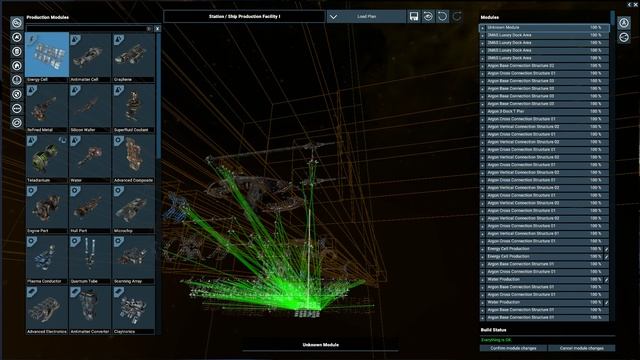Select the Scanning Array production module
The image size is (640, 360).
coord(133,260)
